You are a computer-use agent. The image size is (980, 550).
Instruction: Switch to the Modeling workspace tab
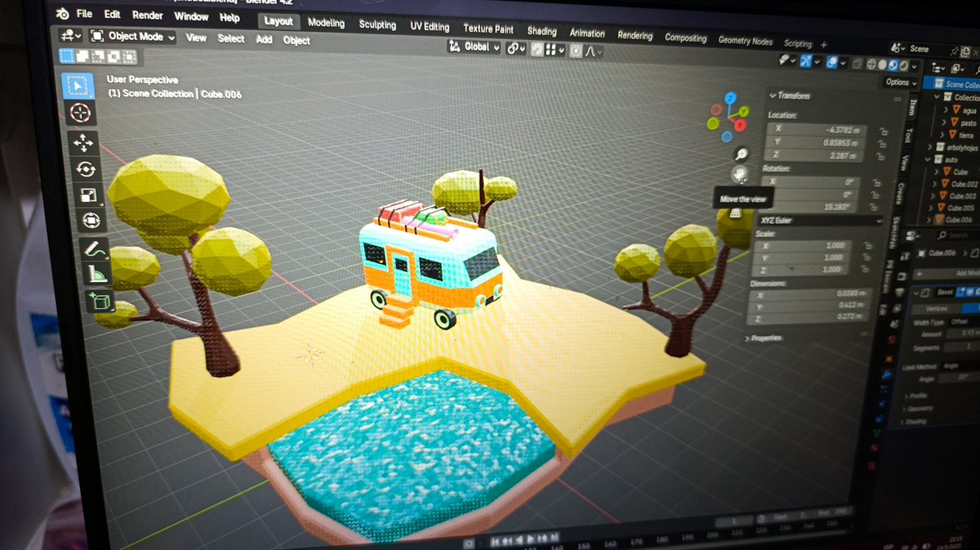click(x=326, y=23)
